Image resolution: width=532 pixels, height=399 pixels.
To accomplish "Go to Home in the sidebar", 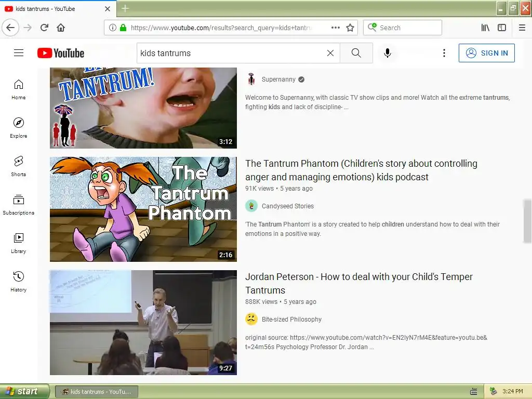I will coord(18,89).
